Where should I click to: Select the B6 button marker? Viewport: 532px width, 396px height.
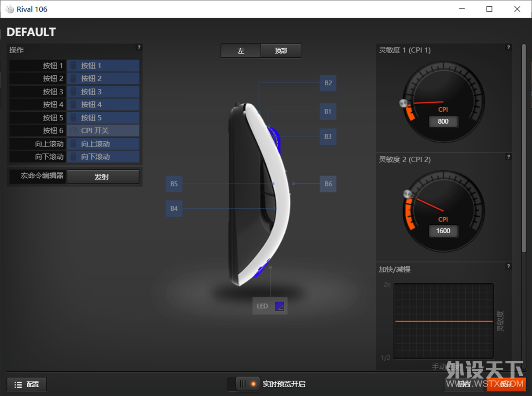click(x=328, y=184)
